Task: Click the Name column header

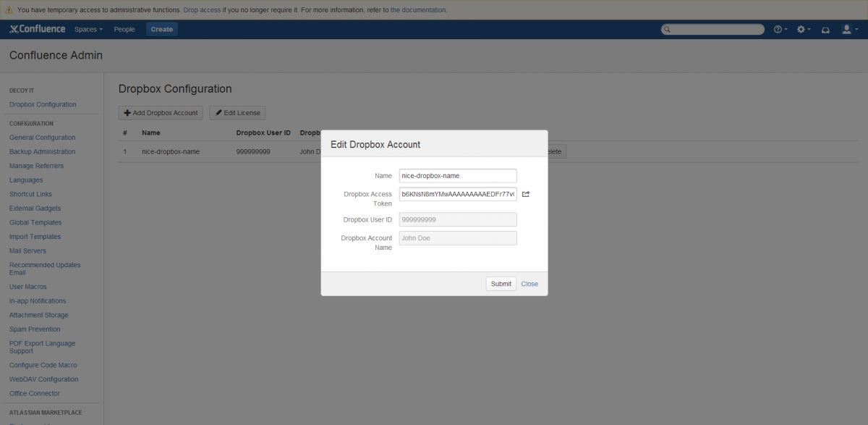Action: pos(150,132)
